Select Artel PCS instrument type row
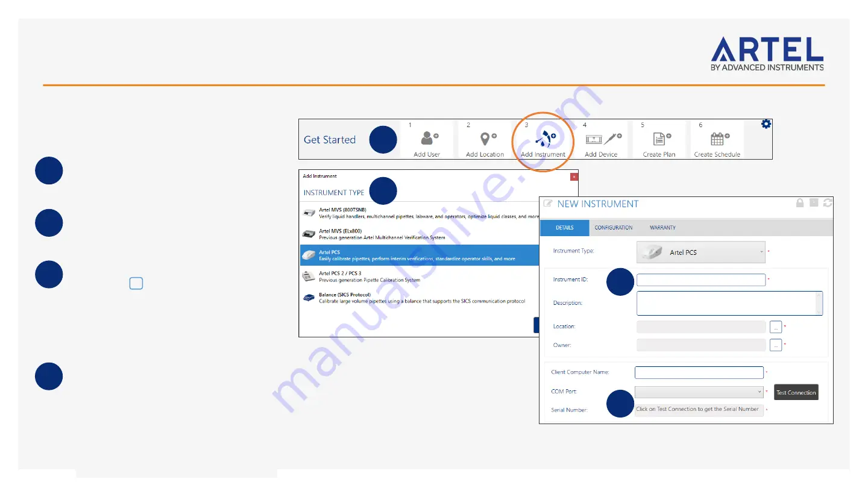The height and width of the screenshot is (488, 868). [x=420, y=255]
